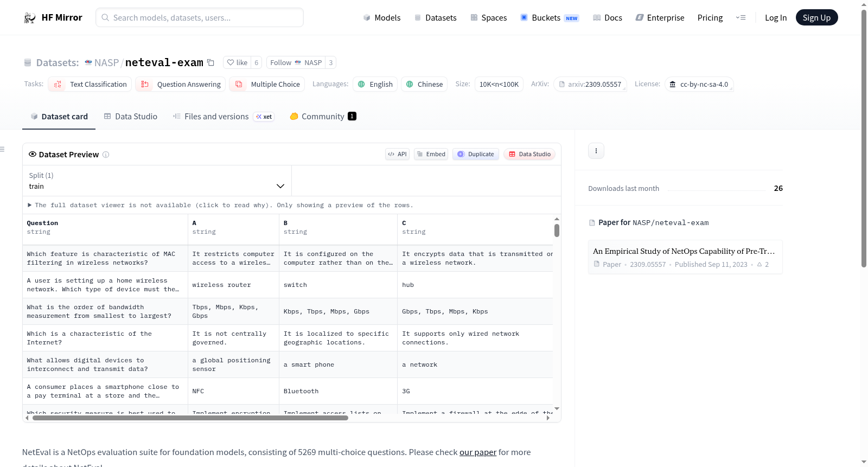The width and height of the screenshot is (868, 467).
Task: Open Buckets in the navigation bar
Action: pyautogui.click(x=550, y=18)
